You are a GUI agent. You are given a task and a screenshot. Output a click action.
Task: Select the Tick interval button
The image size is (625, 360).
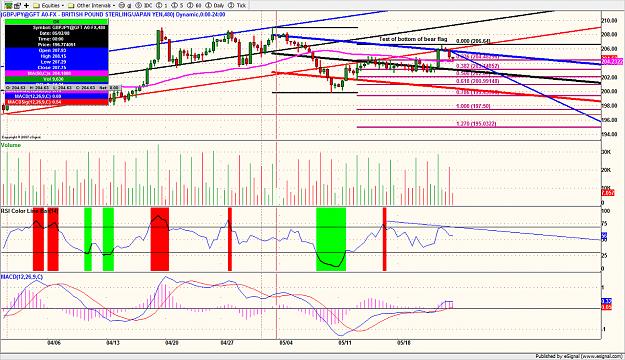tap(237, 6)
